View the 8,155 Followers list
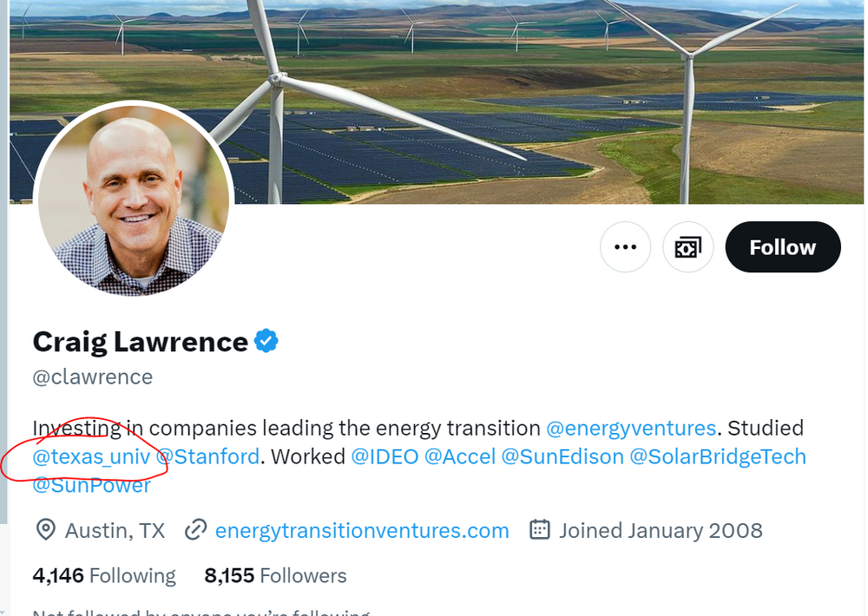The width and height of the screenshot is (868, 616). click(275, 575)
